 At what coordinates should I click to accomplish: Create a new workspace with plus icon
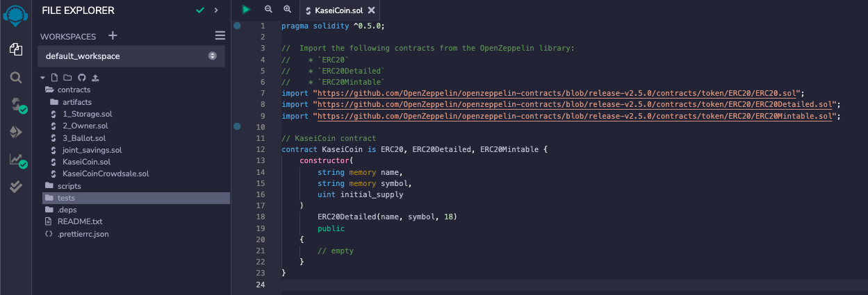113,36
